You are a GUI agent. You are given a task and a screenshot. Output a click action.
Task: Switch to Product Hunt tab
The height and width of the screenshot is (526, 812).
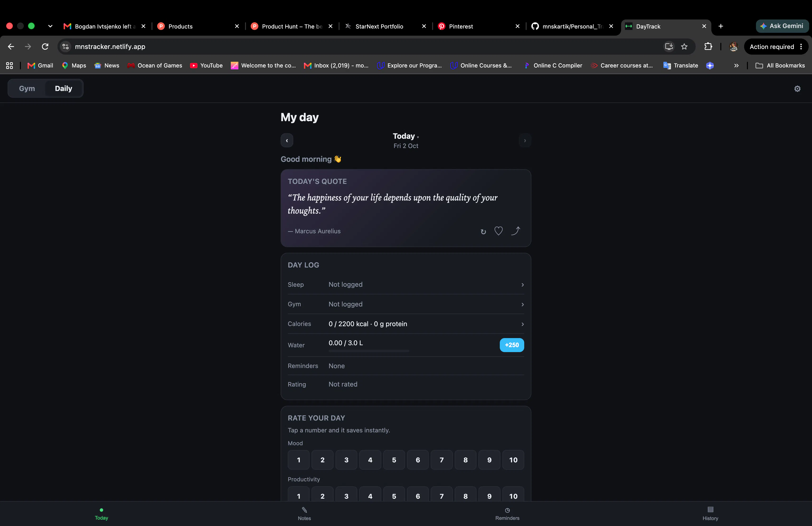click(x=292, y=26)
